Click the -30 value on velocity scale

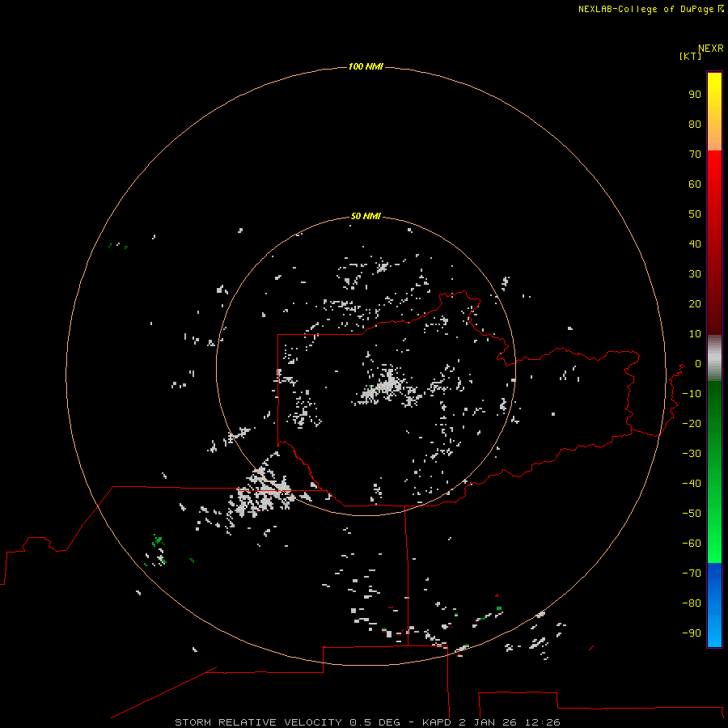692,454
